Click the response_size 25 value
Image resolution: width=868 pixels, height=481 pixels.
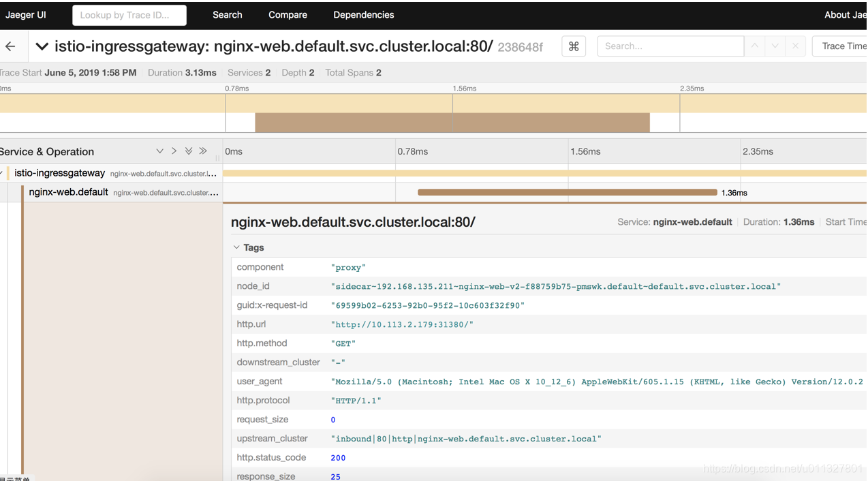click(335, 476)
